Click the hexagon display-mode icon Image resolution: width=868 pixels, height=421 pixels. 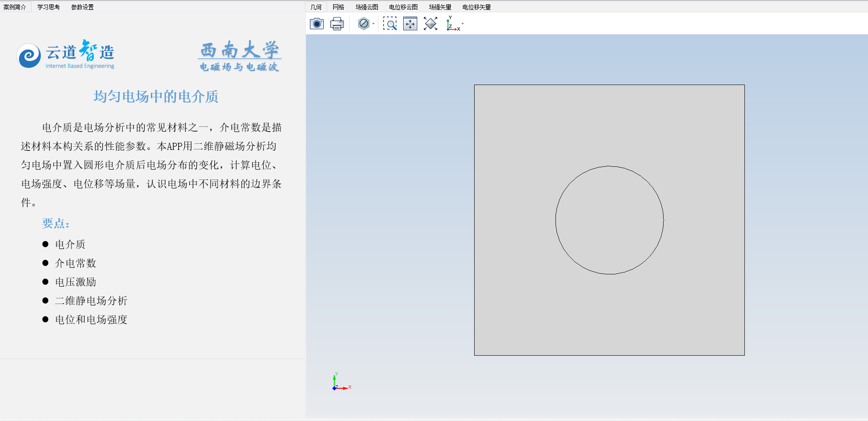pyautogui.click(x=363, y=23)
